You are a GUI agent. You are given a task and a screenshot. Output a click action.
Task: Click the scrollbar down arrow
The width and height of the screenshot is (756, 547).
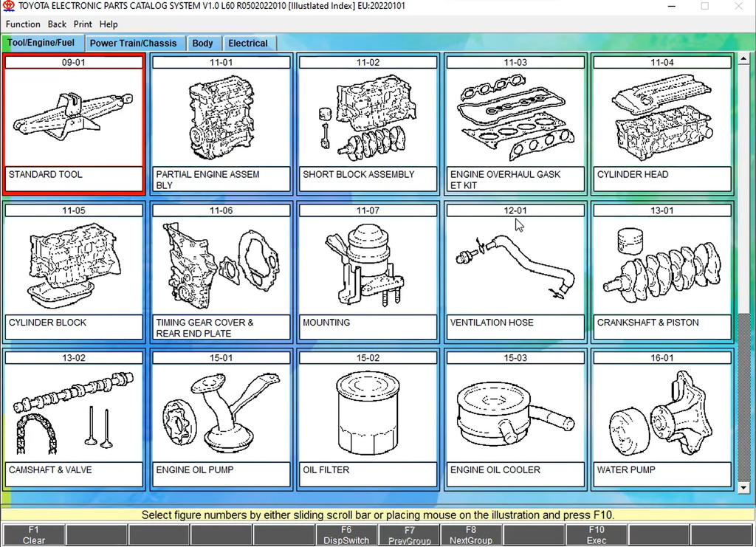pyautogui.click(x=743, y=487)
